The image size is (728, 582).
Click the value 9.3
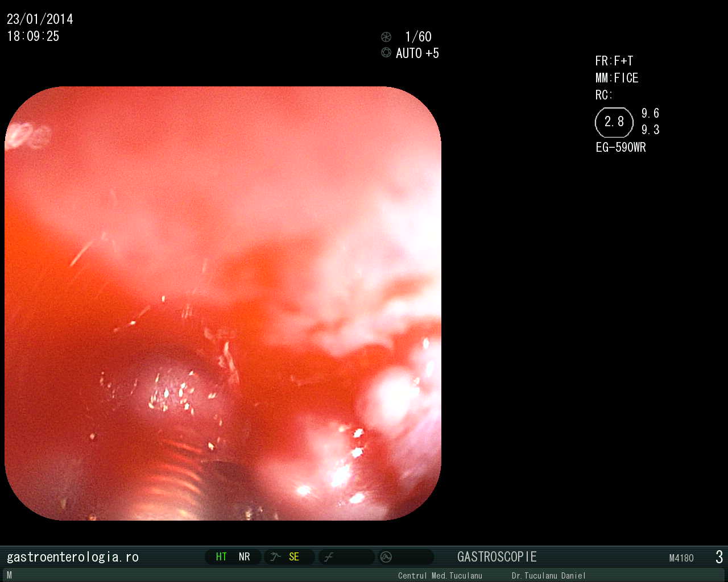click(651, 130)
